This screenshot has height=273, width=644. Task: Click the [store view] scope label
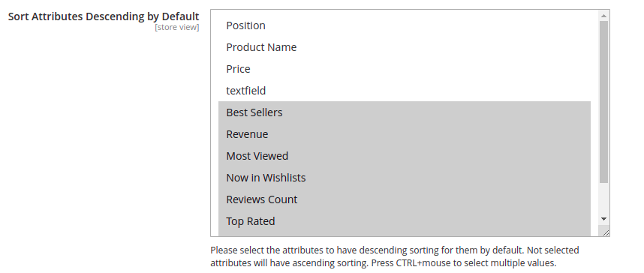pos(177,27)
